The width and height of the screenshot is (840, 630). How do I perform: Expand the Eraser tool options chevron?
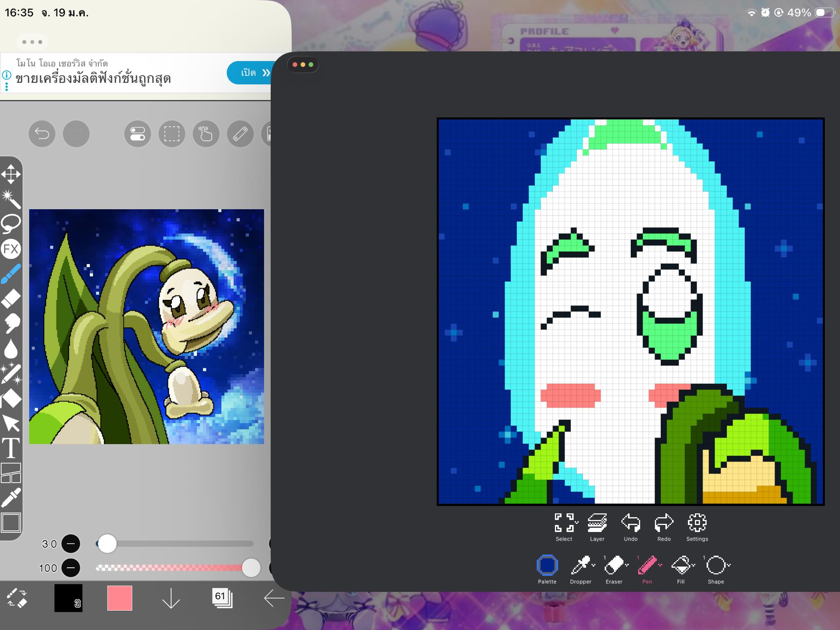(627, 565)
